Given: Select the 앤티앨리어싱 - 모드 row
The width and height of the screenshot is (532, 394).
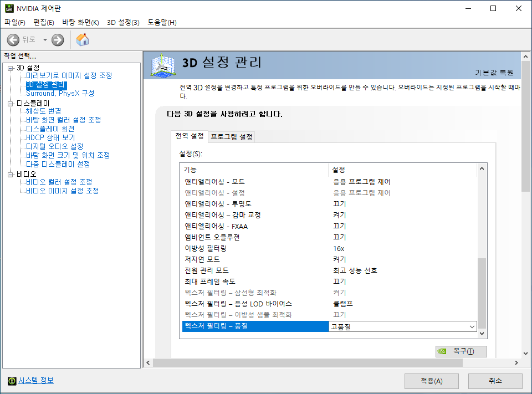Looking at the screenshot, I should 329,182.
